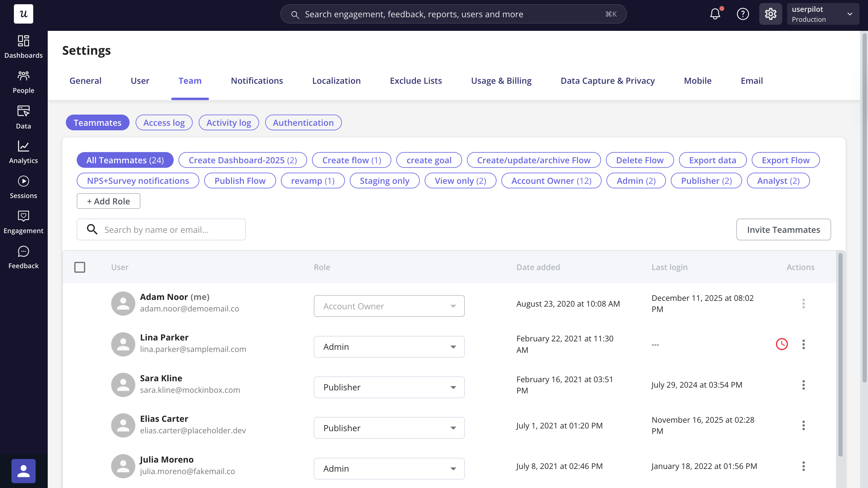Click the help question mark icon
868x488 pixels.
pos(743,14)
